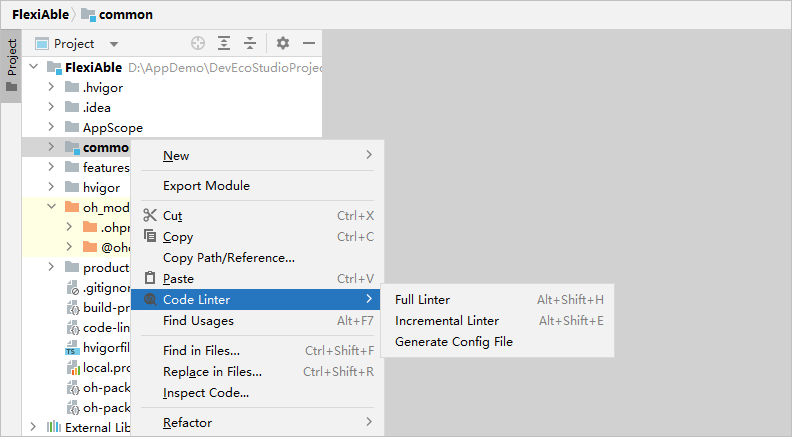Screen dimensions: 792x437
Task: Click the Select Opened File target icon
Action: (198, 44)
